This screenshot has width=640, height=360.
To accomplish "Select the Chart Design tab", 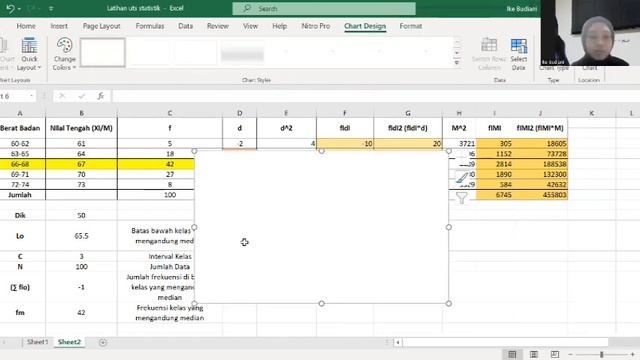I will [x=365, y=26].
